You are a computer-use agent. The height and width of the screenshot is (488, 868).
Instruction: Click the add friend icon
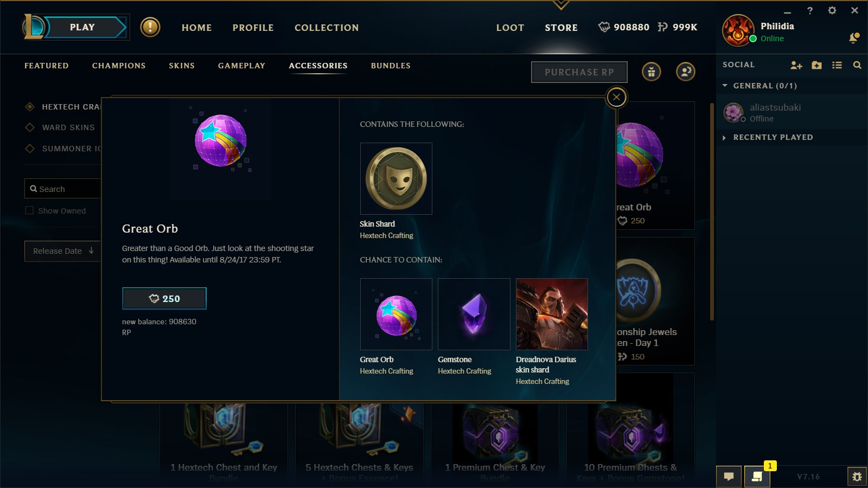[796, 65]
